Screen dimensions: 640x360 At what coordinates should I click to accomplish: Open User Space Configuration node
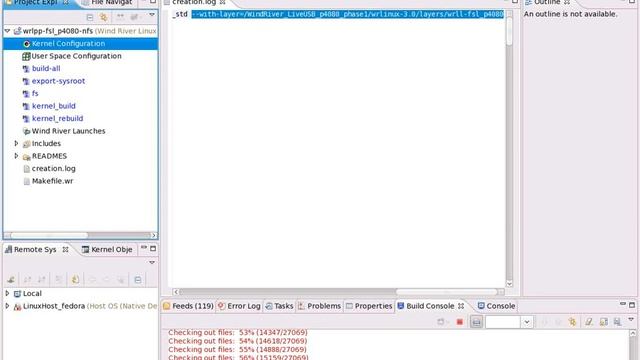(x=76, y=56)
